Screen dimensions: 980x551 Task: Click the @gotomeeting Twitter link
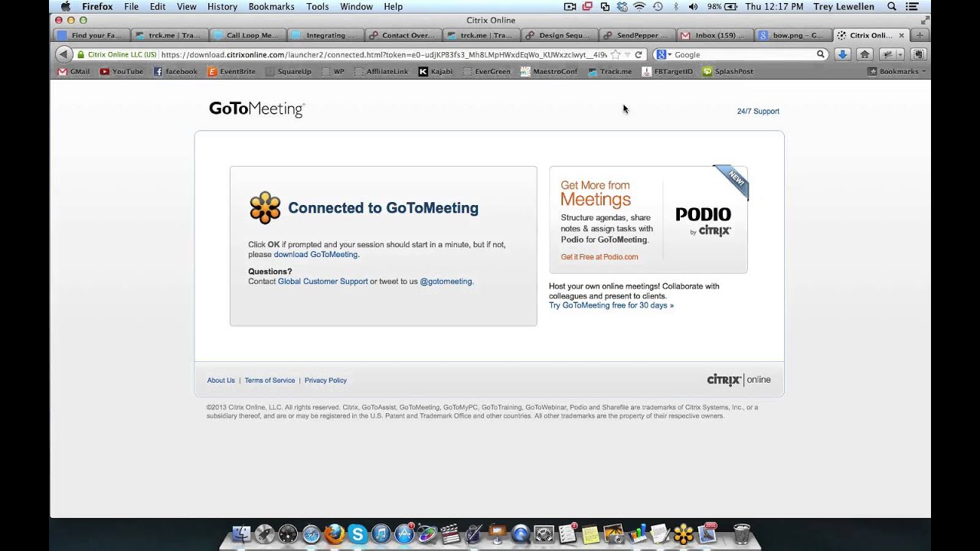(x=446, y=282)
